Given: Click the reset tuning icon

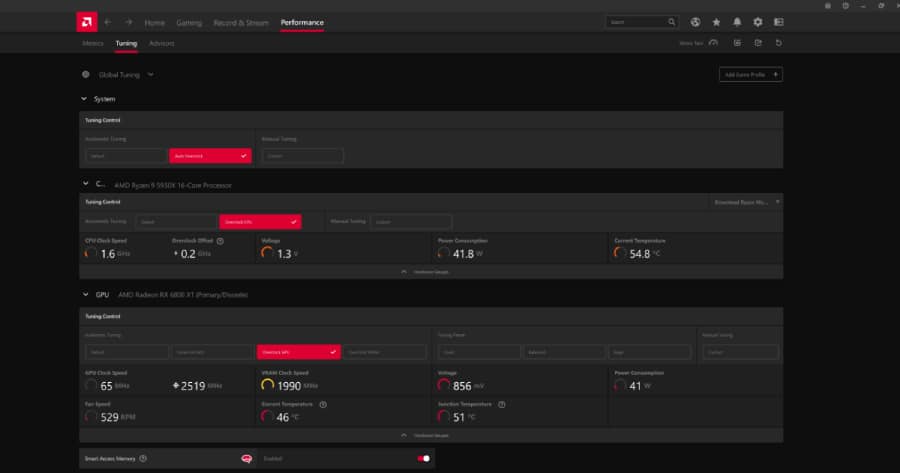Looking at the screenshot, I should click(778, 43).
